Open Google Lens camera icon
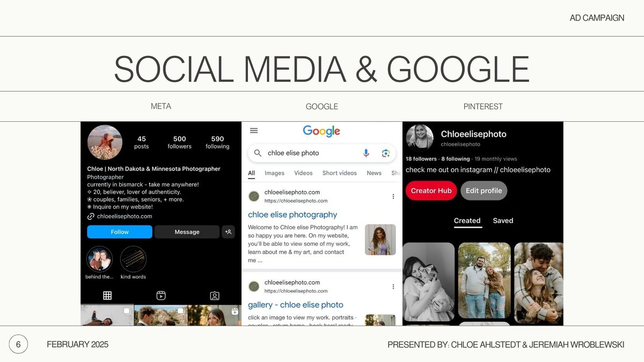 385,153
